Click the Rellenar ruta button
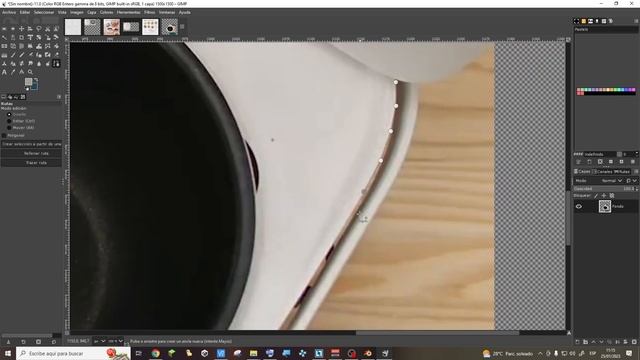The height and width of the screenshot is (360, 640). 31,153
